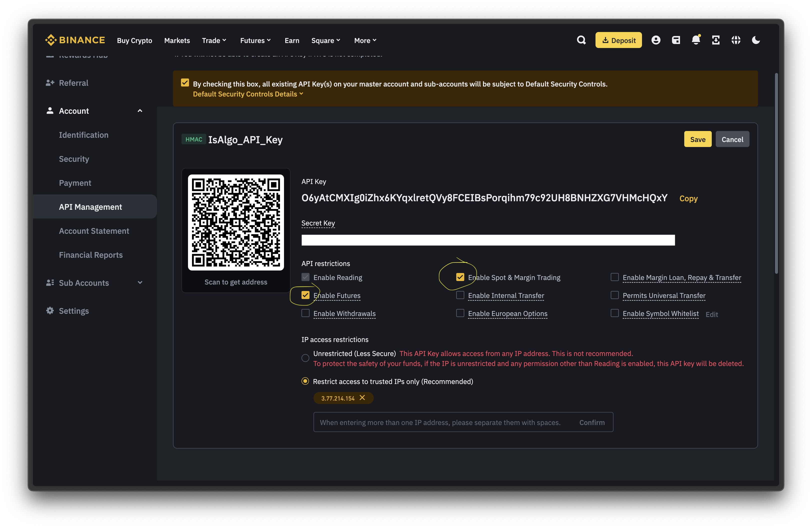
Task: Click Edit next to Symbol Whitelist
Action: click(712, 314)
